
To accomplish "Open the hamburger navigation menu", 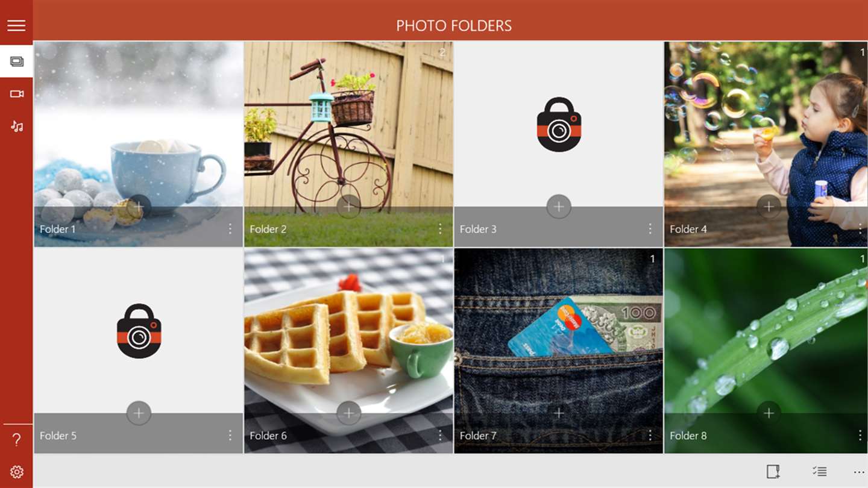I will coord(16,25).
